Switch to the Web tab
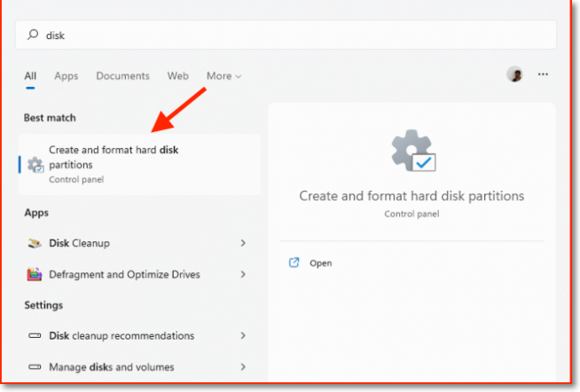Screen dimensions: 580x392 pyautogui.click(x=178, y=76)
